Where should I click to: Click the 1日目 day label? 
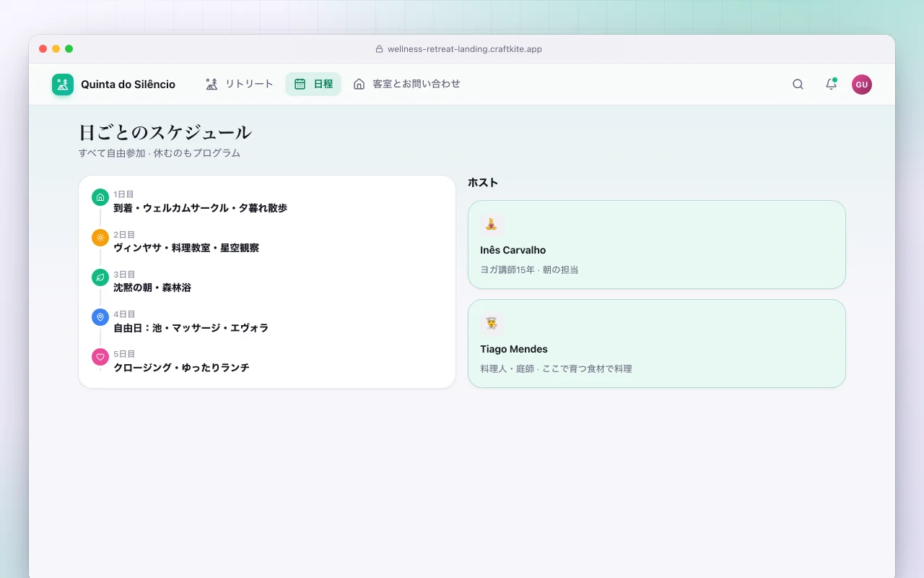123,194
